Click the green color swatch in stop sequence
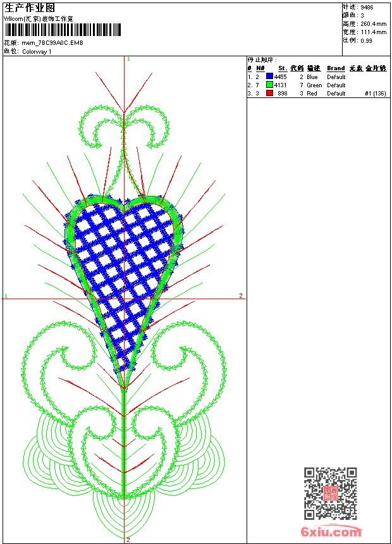 269,85
